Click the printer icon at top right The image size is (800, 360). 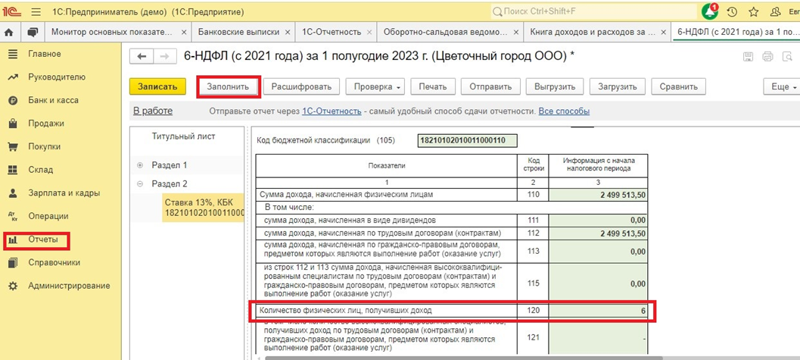(x=768, y=57)
